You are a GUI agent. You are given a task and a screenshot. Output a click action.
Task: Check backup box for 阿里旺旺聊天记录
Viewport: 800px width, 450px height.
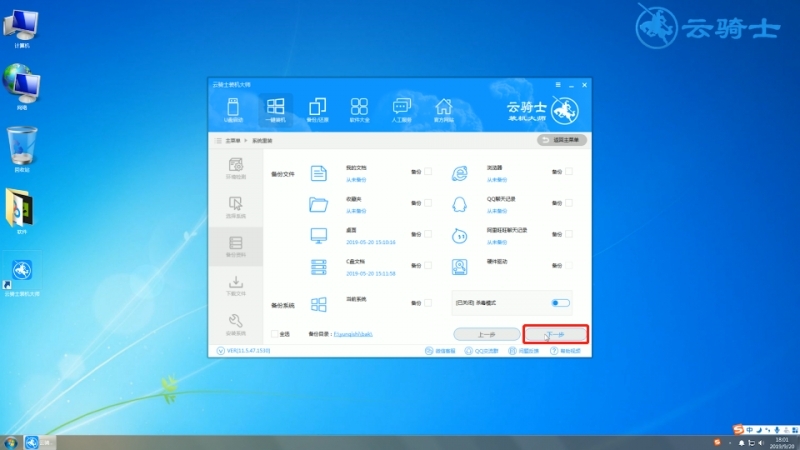pos(569,234)
